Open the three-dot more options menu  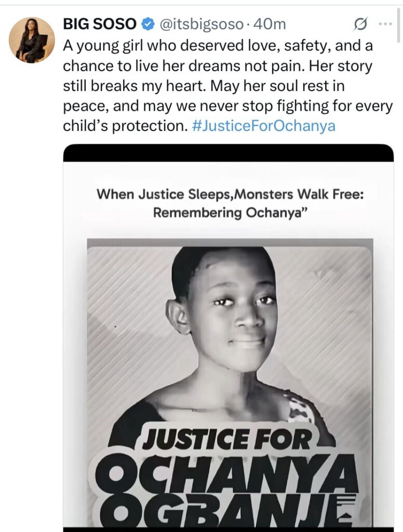tap(385, 23)
